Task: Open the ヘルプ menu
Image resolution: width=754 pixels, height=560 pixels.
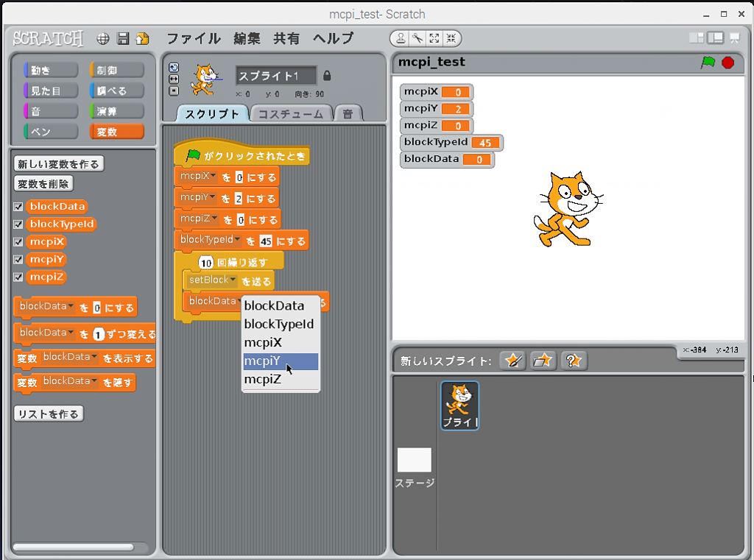Action: click(x=334, y=38)
